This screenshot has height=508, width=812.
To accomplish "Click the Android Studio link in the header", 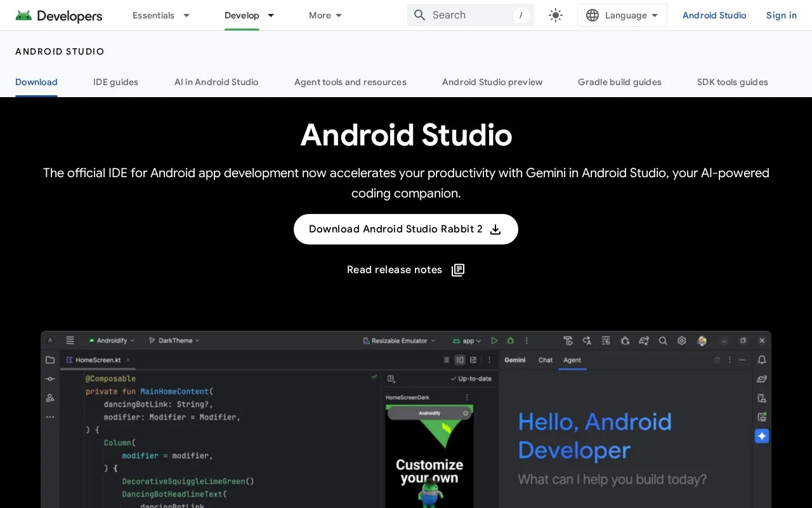I will click(714, 15).
